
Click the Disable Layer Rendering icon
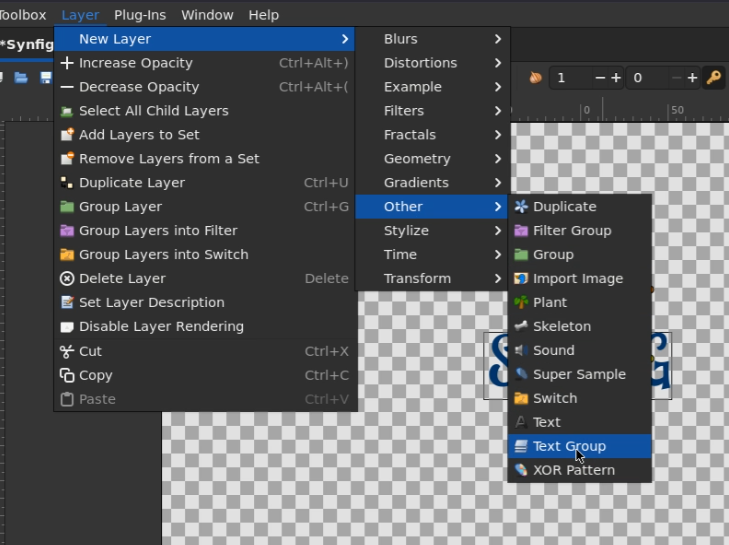pyautogui.click(x=67, y=327)
